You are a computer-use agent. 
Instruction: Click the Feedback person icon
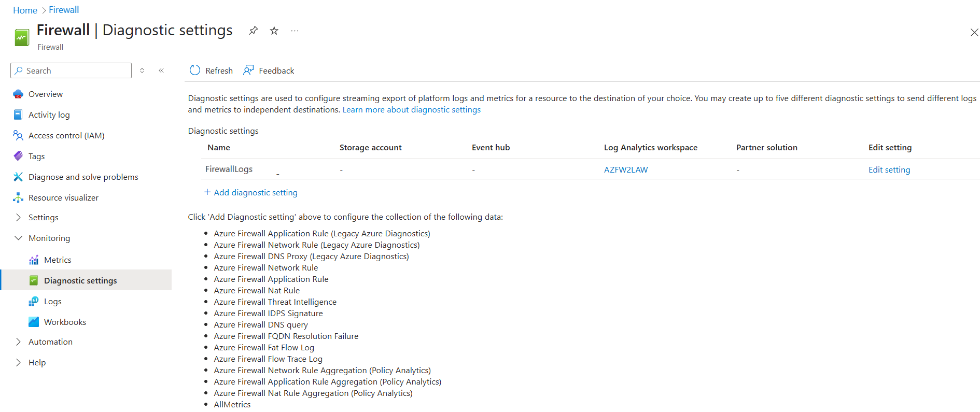(248, 70)
